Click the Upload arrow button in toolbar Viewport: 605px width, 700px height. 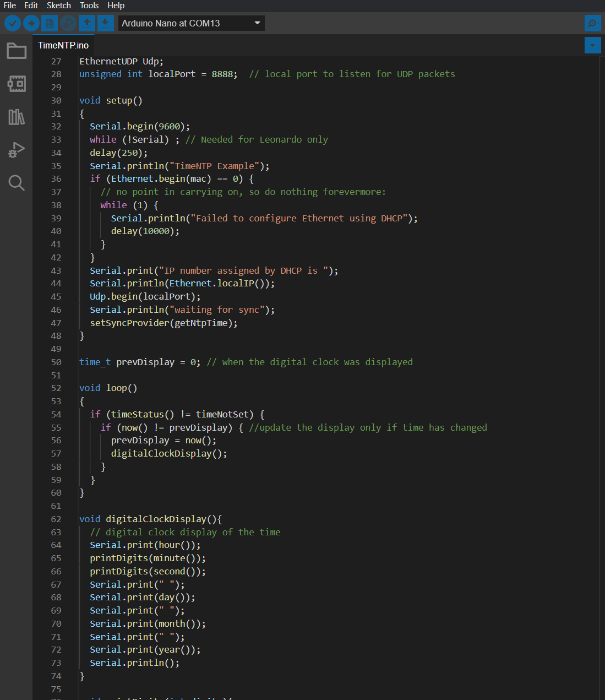pyautogui.click(x=31, y=23)
